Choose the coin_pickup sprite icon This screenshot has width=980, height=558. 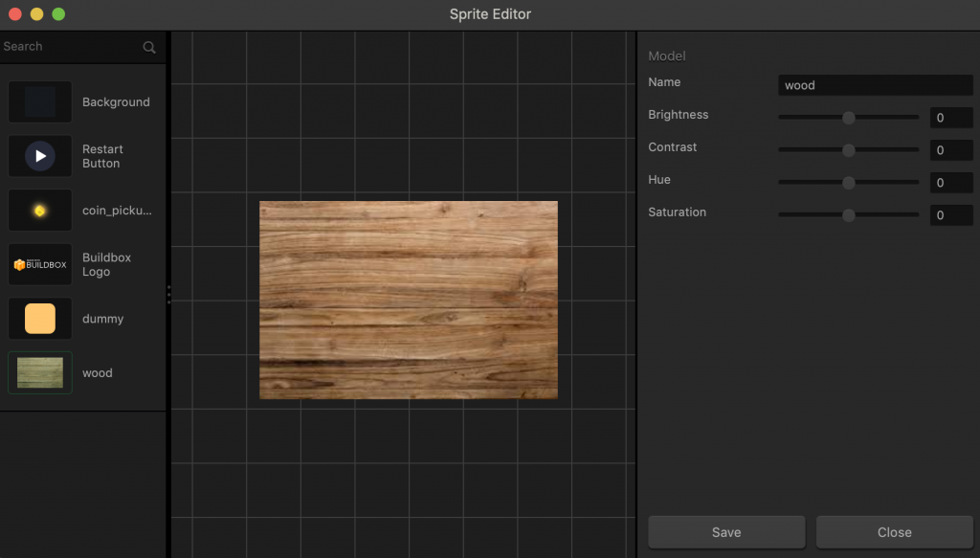point(40,211)
